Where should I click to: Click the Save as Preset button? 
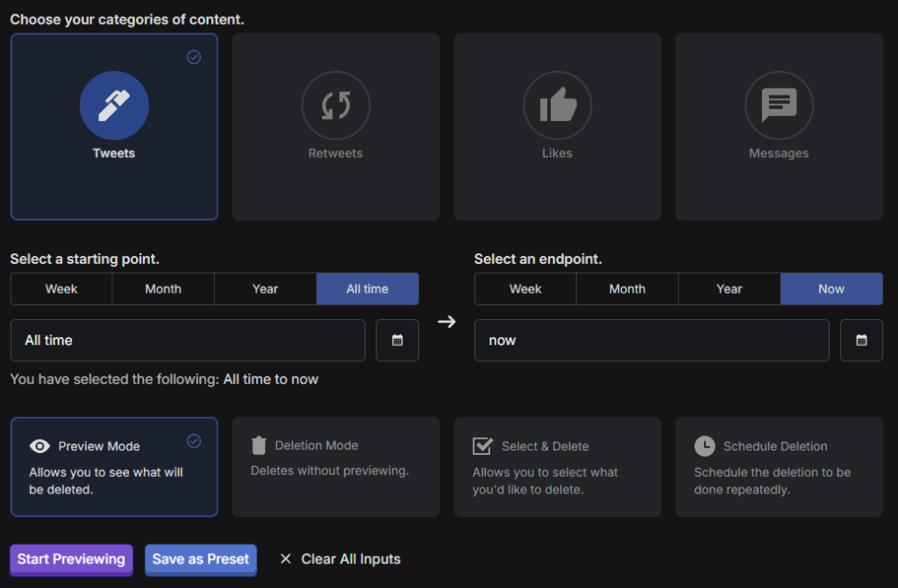[x=201, y=559]
